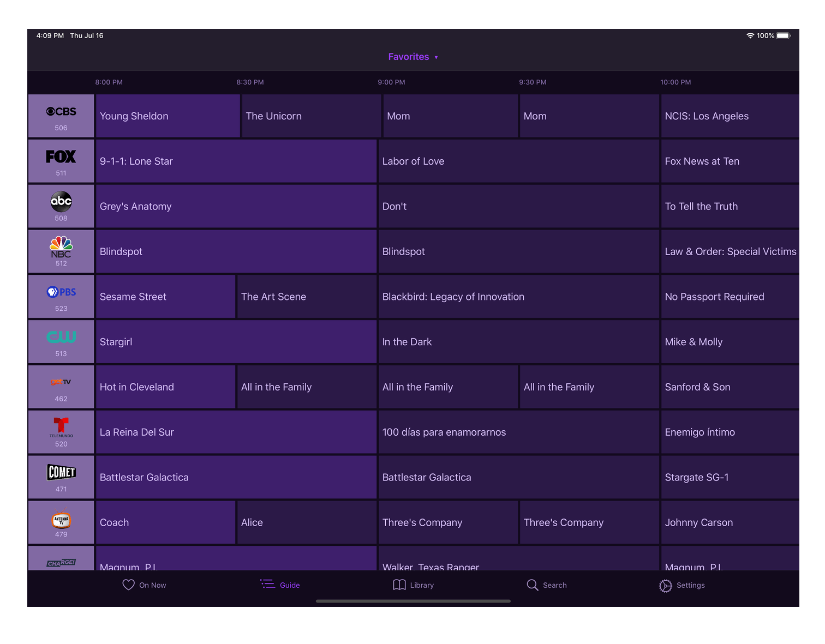
Task: Open Blackbird: Legacy of Innovation
Action: [x=519, y=297]
